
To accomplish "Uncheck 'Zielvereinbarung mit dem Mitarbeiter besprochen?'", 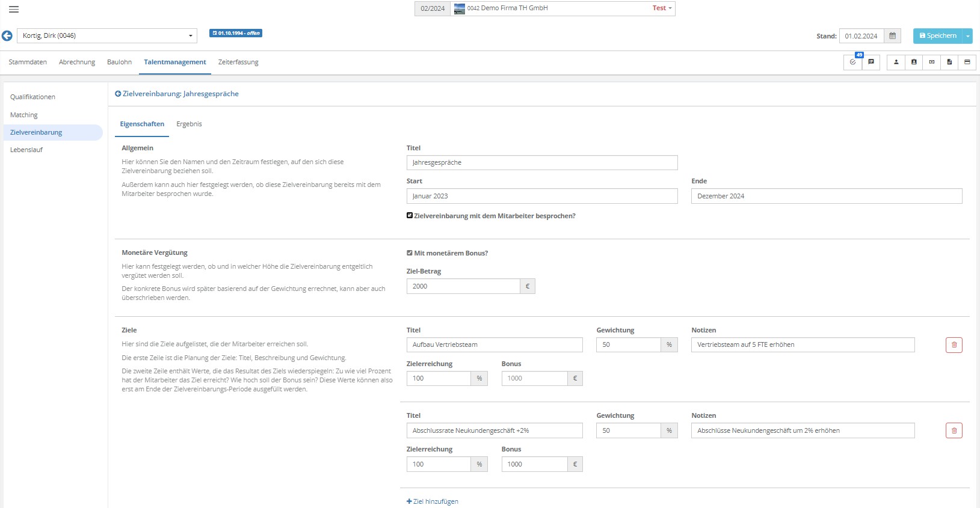I will coord(410,216).
